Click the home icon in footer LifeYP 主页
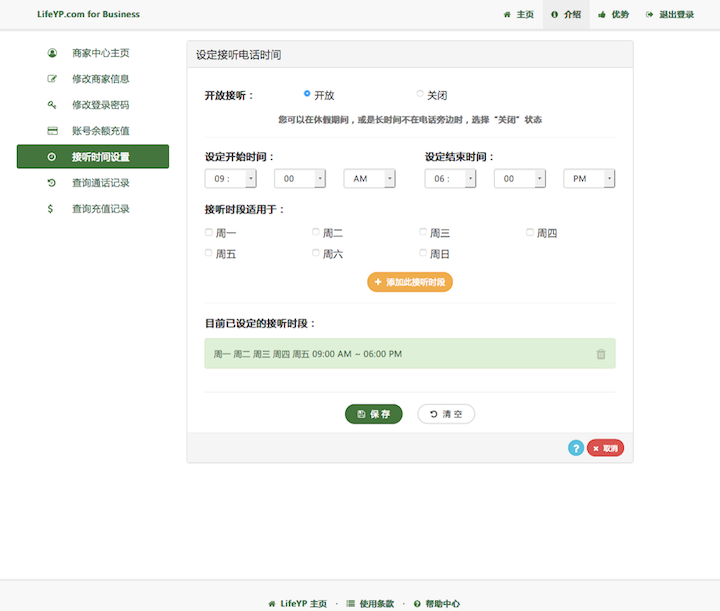 [272, 604]
